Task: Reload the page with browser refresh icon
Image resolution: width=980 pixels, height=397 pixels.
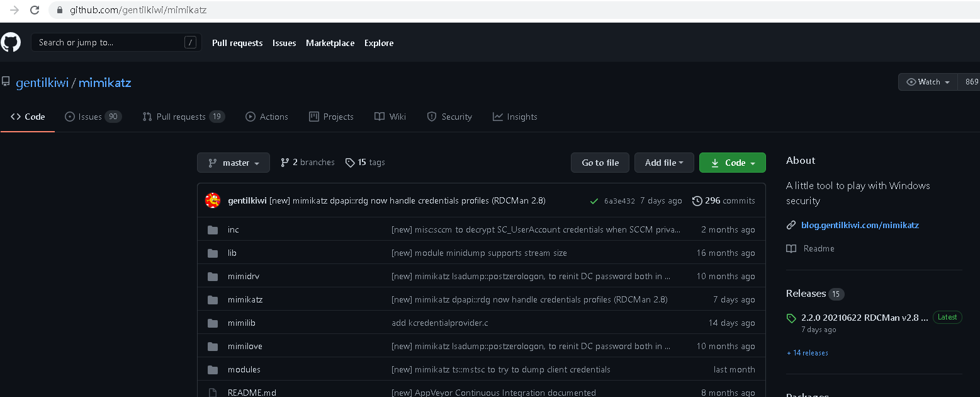Action: click(35, 10)
